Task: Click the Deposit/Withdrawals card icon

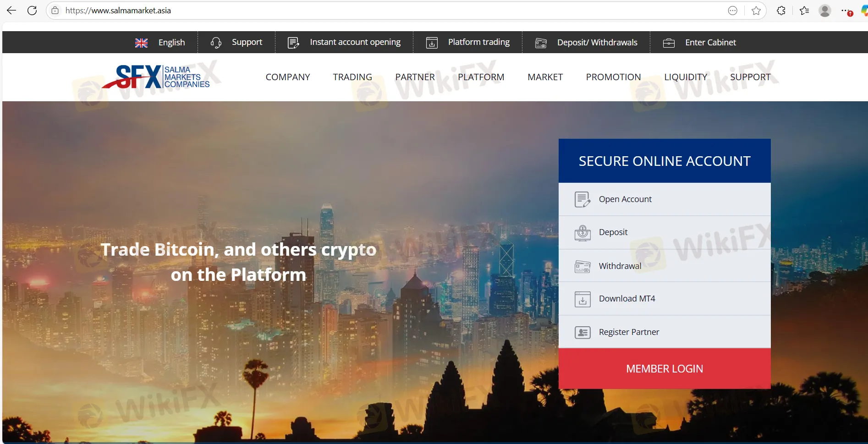Action: (541, 43)
